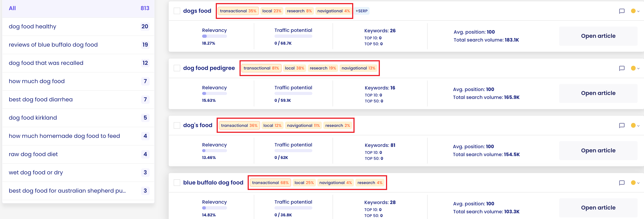Click the +SERP tag on dogs food

coord(362,11)
